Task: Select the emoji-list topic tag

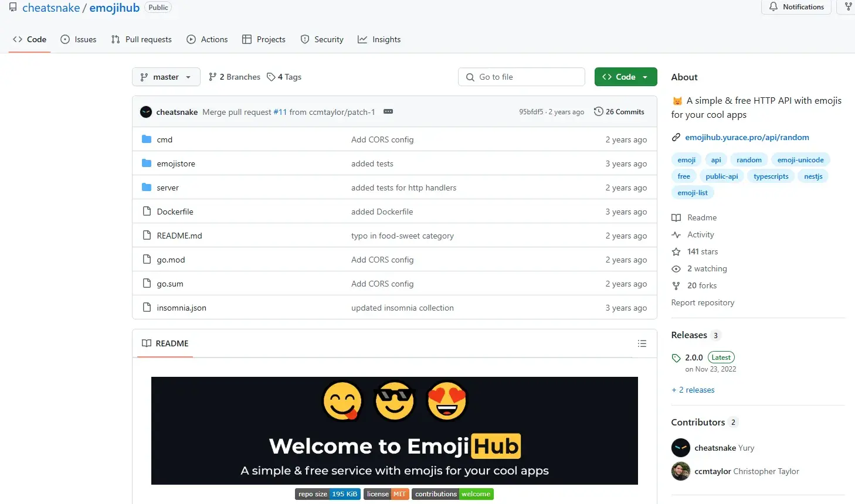Action: click(693, 193)
